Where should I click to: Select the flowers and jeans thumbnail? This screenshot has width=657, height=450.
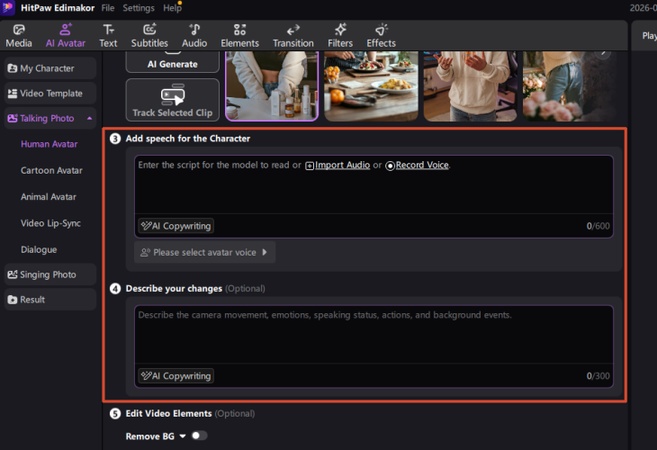click(x=569, y=86)
